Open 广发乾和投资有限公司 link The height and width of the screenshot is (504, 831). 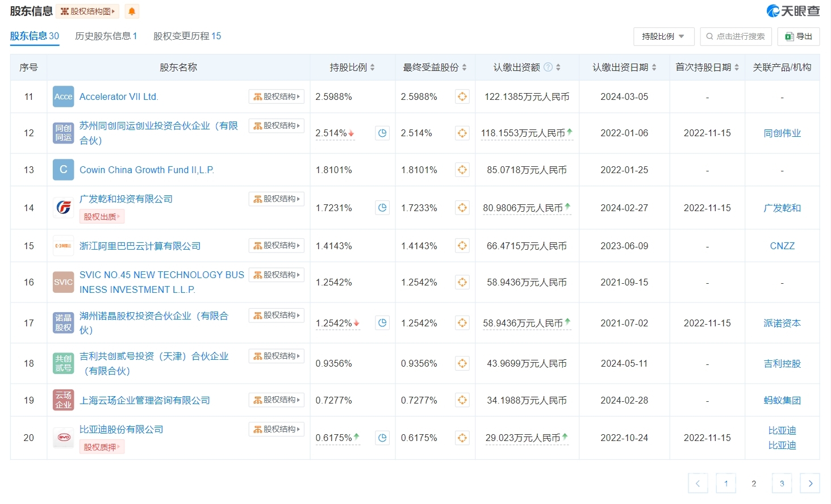click(x=126, y=199)
